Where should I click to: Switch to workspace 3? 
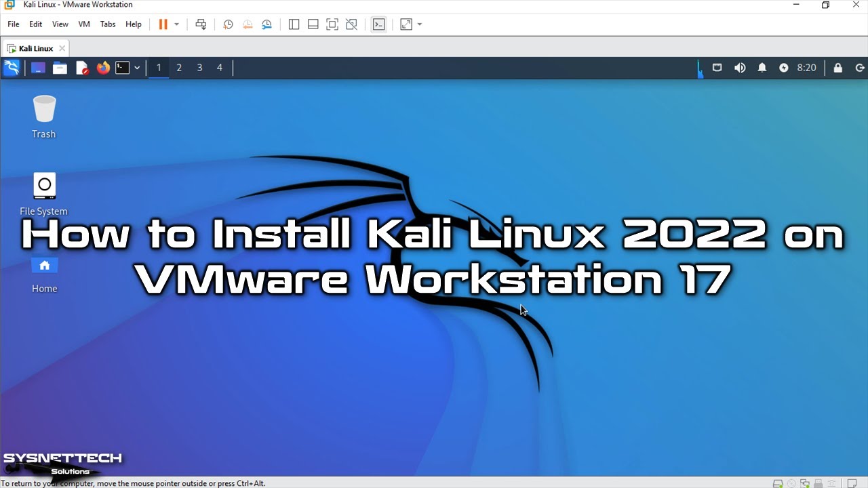(199, 68)
